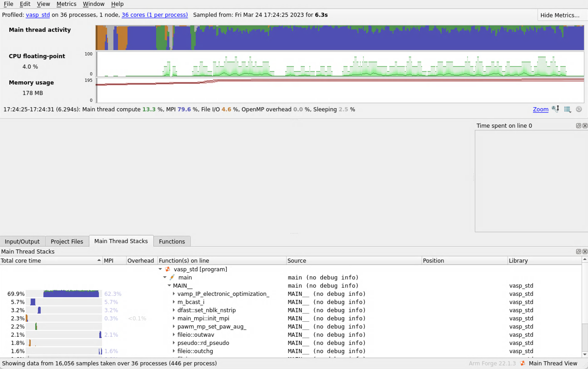Undock the Main Thread Stacks panel
This screenshot has height=369, width=588.
[578, 251]
